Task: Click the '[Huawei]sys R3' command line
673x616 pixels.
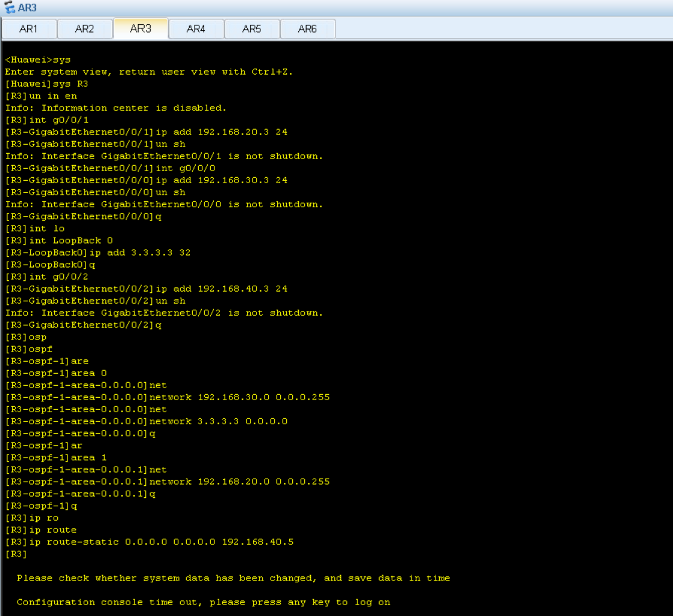Action: [46, 84]
